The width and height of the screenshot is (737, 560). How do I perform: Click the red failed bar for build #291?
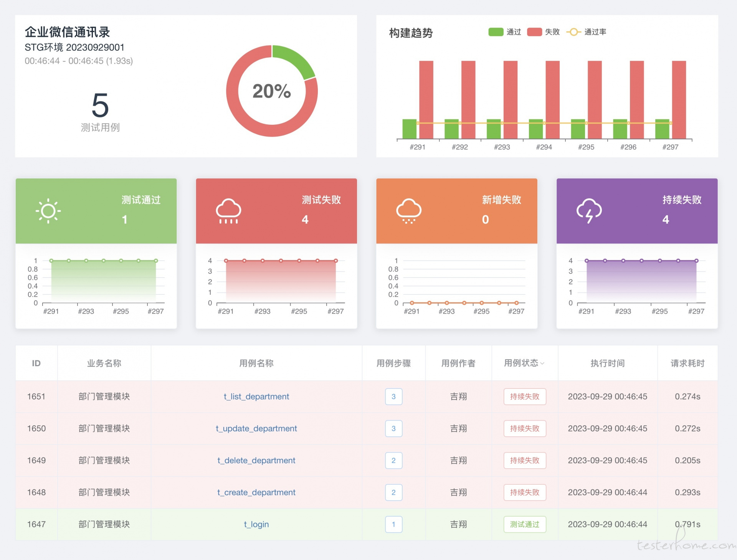click(426, 100)
